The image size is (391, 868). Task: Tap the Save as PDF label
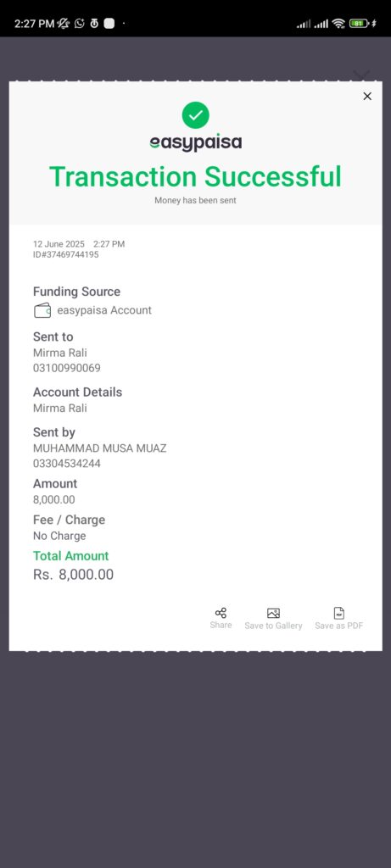tap(339, 626)
